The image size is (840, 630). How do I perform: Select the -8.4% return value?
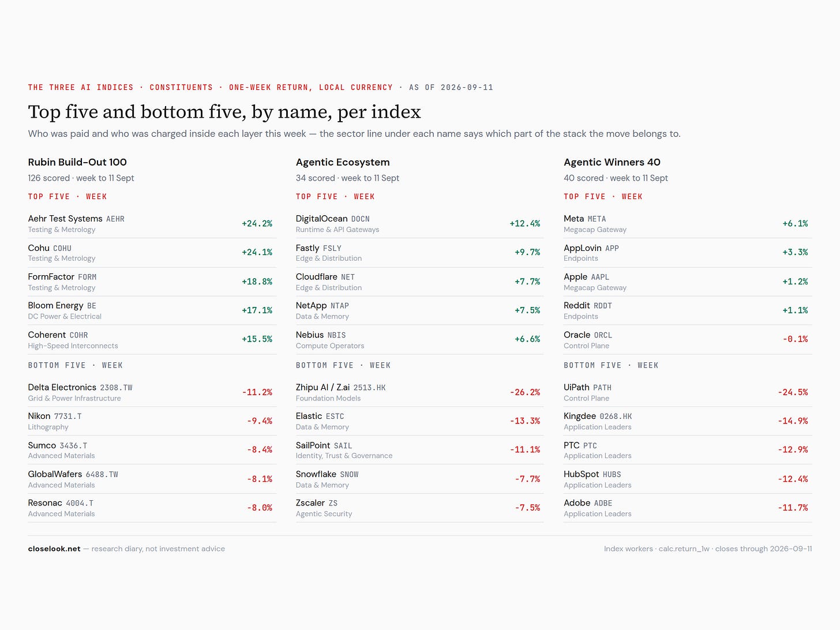(260, 449)
